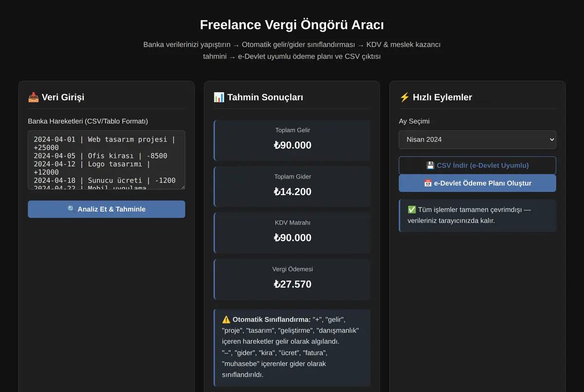Click the Otomatik Sınıflandırma bold text
Viewport: 584px width, 392px height.
click(272, 320)
